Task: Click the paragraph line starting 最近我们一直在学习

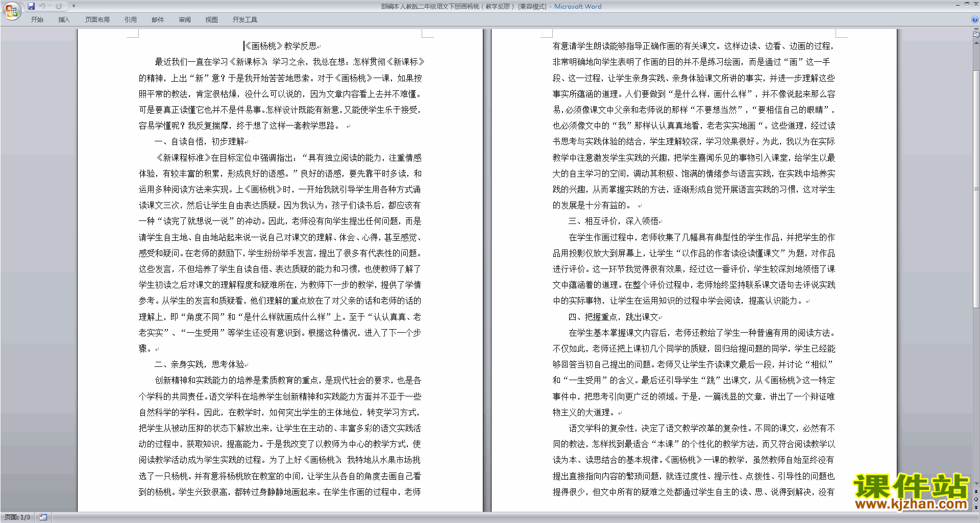Action: coord(289,62)
